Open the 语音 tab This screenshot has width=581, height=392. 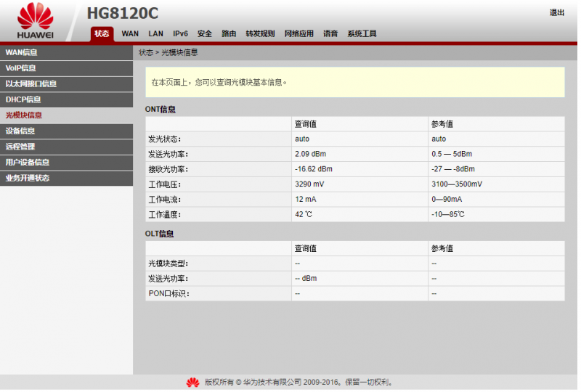[x=330, y=33]
